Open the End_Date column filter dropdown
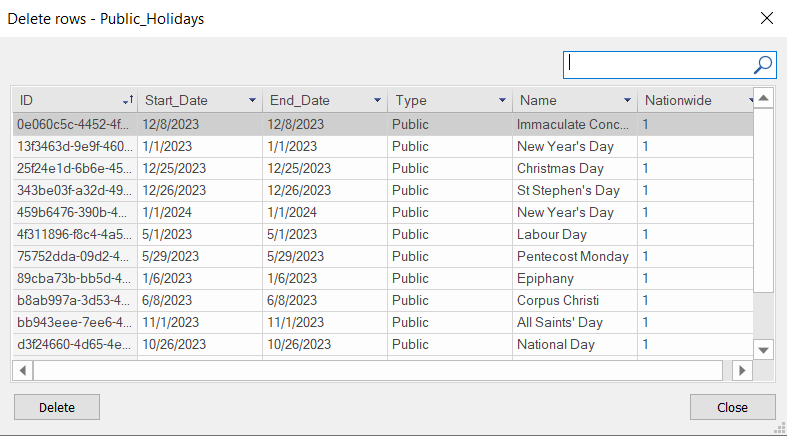This screenshot has height=436, width=787. (x=377, y=100)
